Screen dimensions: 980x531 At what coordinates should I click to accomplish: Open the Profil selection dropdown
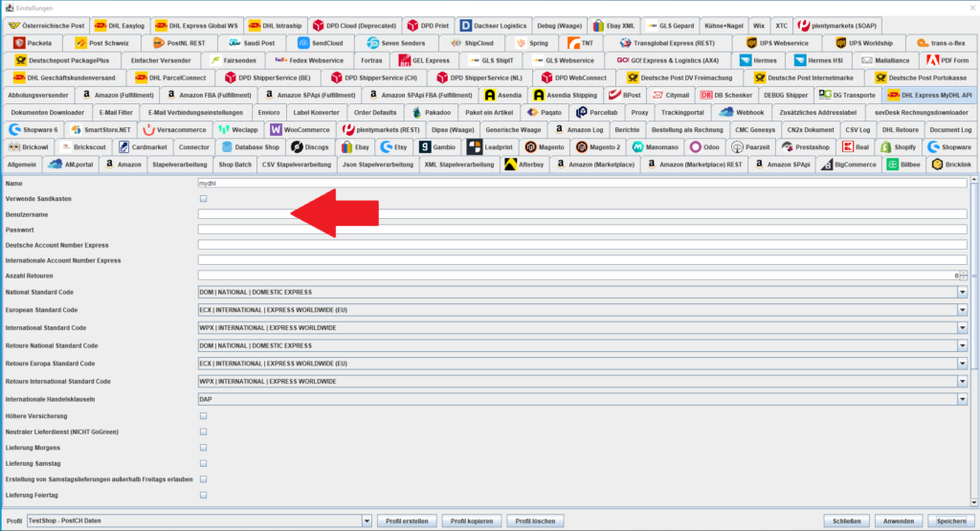point(367,521)
